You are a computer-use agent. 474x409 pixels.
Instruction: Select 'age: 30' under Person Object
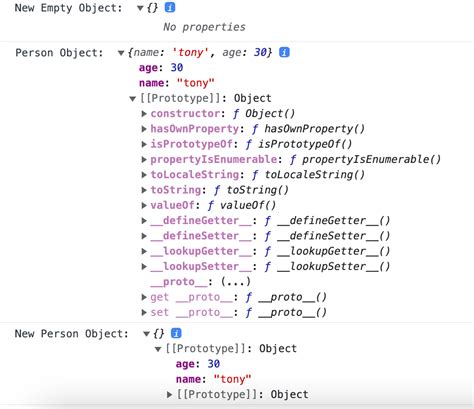(x=161, y=68)
